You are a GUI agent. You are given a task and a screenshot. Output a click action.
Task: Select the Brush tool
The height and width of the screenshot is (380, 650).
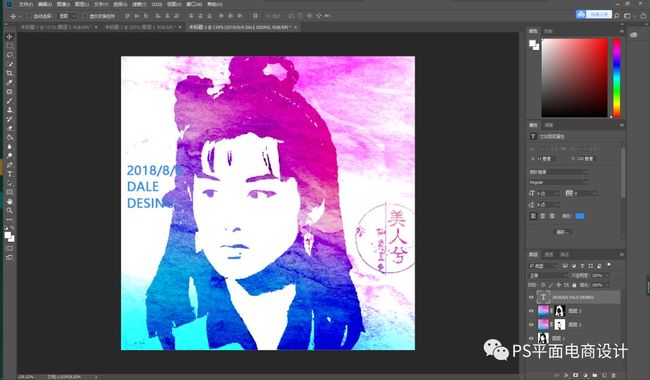click(x=9, y=101)
